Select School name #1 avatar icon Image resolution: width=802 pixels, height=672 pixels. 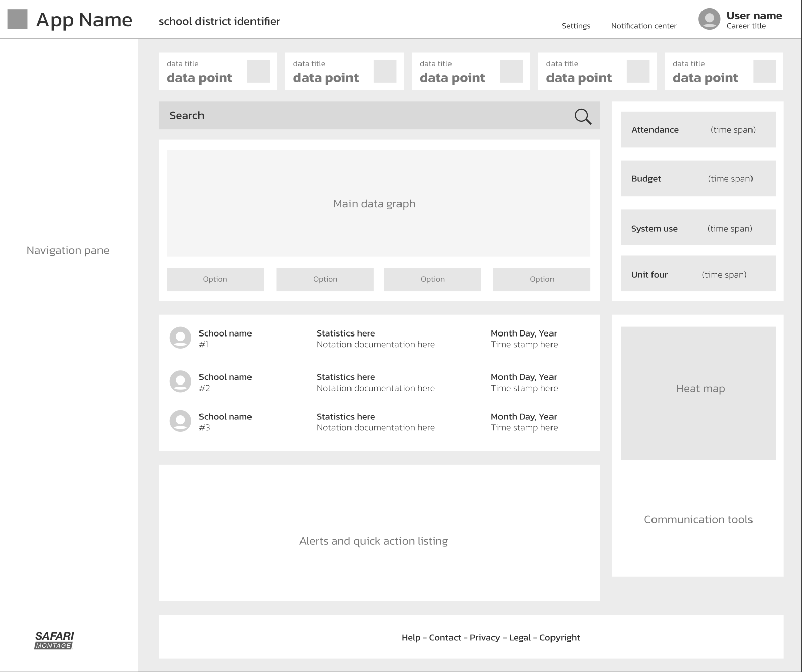click(x=180, y=338)
